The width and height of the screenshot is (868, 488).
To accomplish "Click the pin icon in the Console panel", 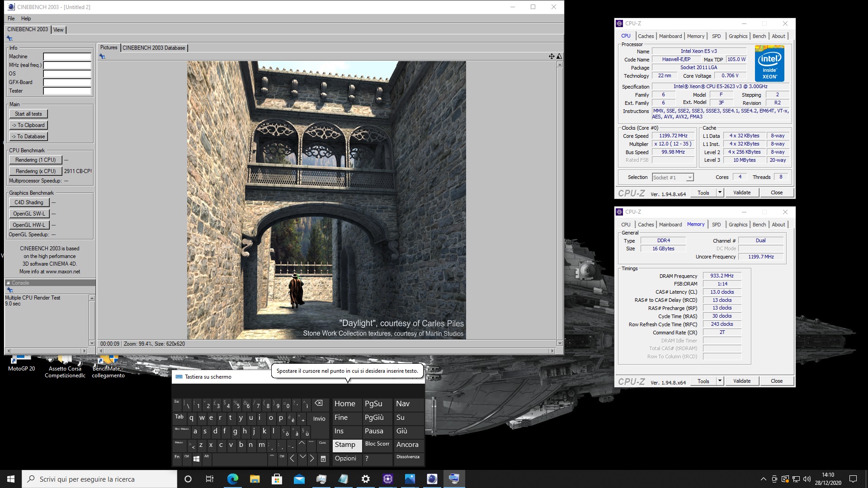I will tap(9, 290).
